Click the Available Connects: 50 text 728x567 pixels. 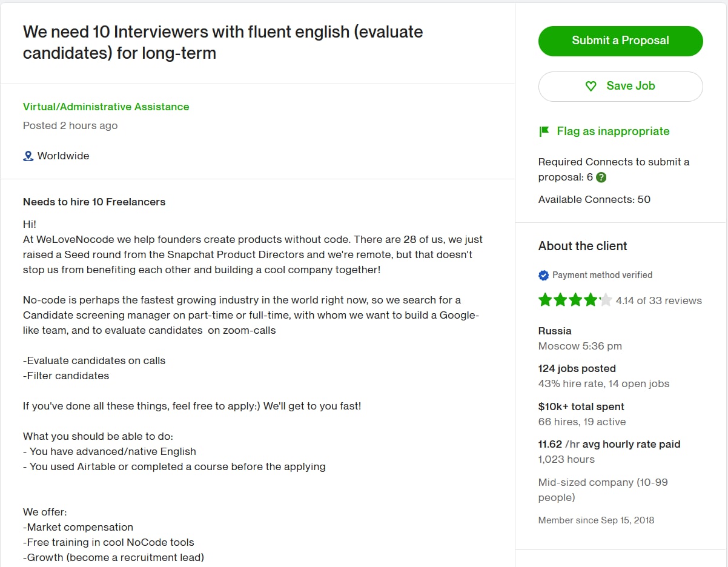(x=594, y=199)
